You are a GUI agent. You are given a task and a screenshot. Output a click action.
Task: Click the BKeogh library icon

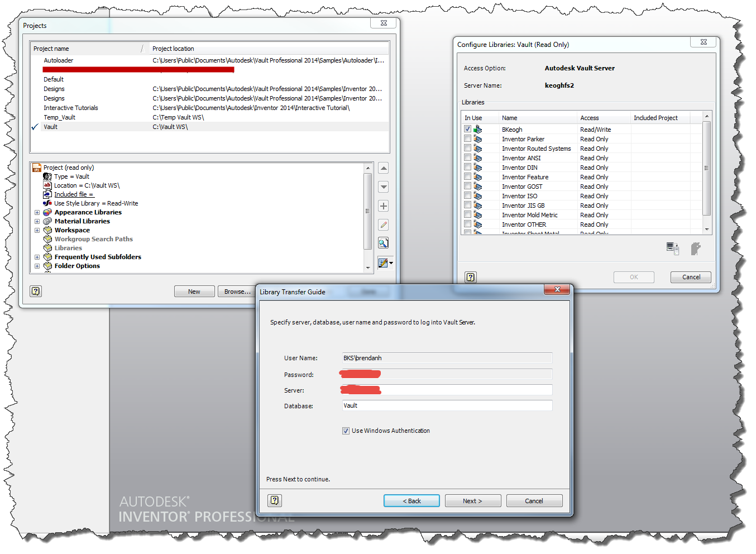tap(477, 130)
